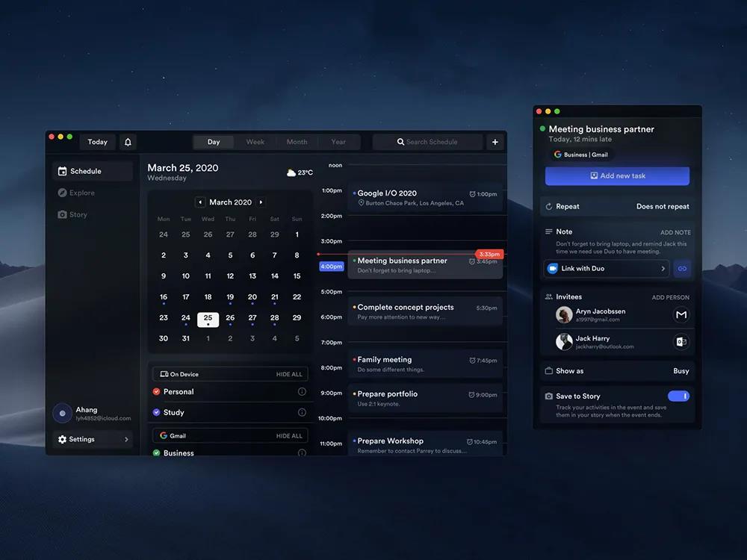This screenshot has height=560, width=747.
Task: Click the alarm icon on Google I/O 2020
Action: click(472, 194)
